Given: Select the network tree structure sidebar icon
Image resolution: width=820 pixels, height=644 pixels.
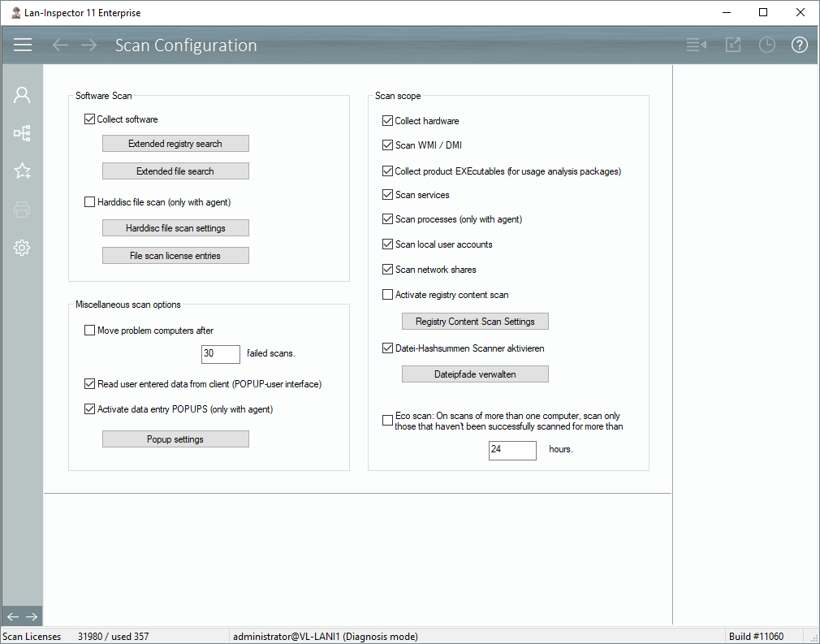Looking at the screenshot, I should 22,133.
